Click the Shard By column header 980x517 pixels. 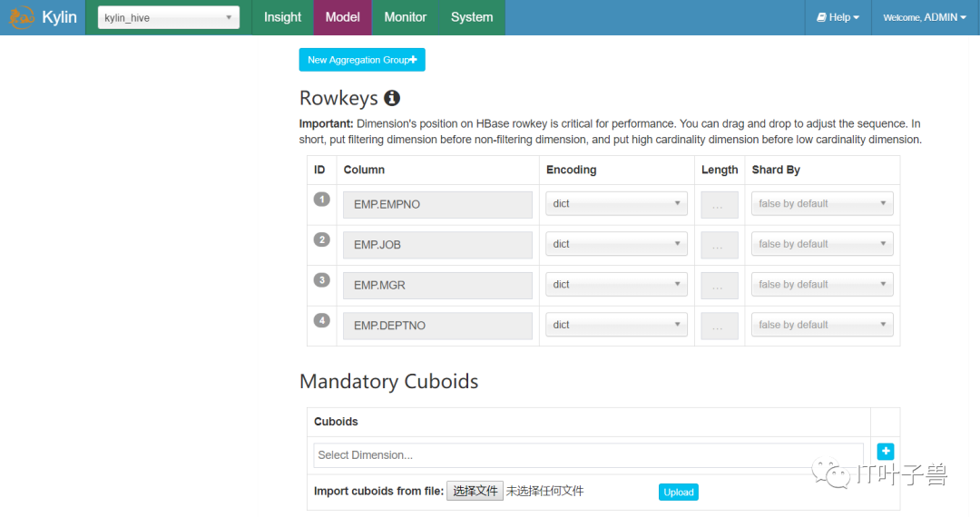coord(776,170)
